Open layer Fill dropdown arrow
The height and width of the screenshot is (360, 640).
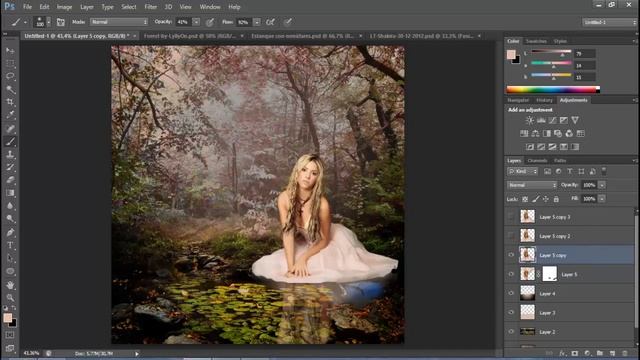[x=602, y=199]
